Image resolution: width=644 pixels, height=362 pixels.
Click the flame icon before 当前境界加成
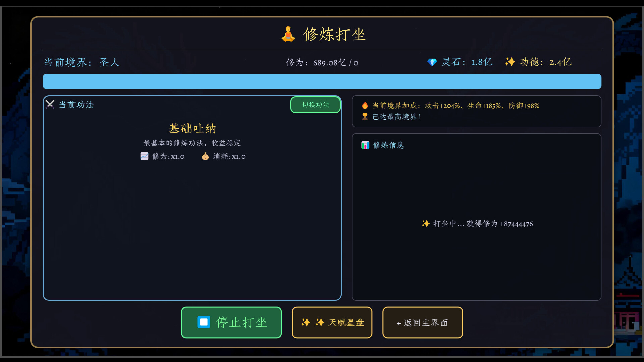[366, 105]
